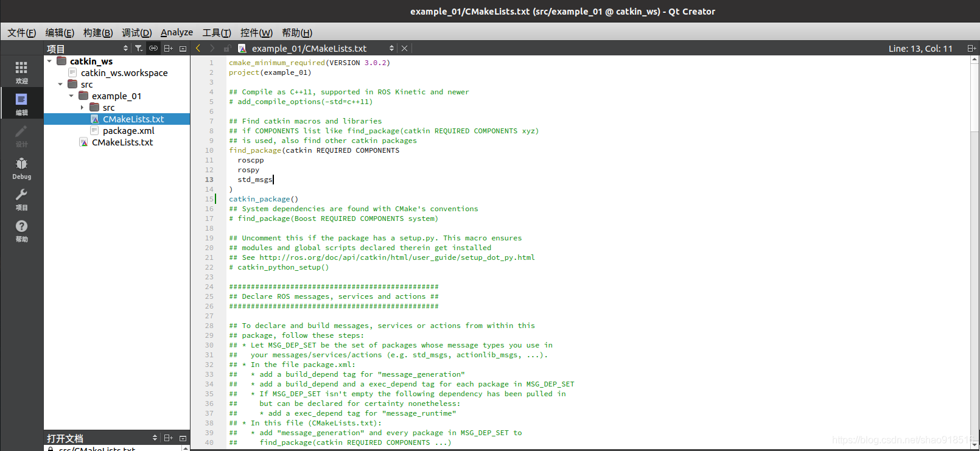The height and width of the screenshot is (451, 980).
Task: Open the editor document selector dropdown
Action: [391, 48]
